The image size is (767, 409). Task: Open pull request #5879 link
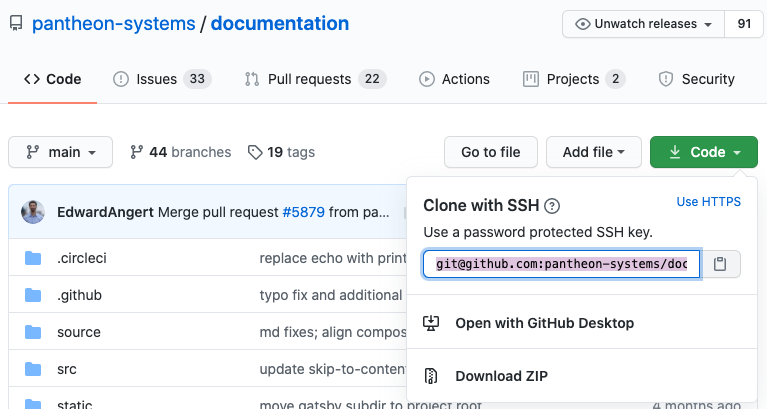pos(303,212)
